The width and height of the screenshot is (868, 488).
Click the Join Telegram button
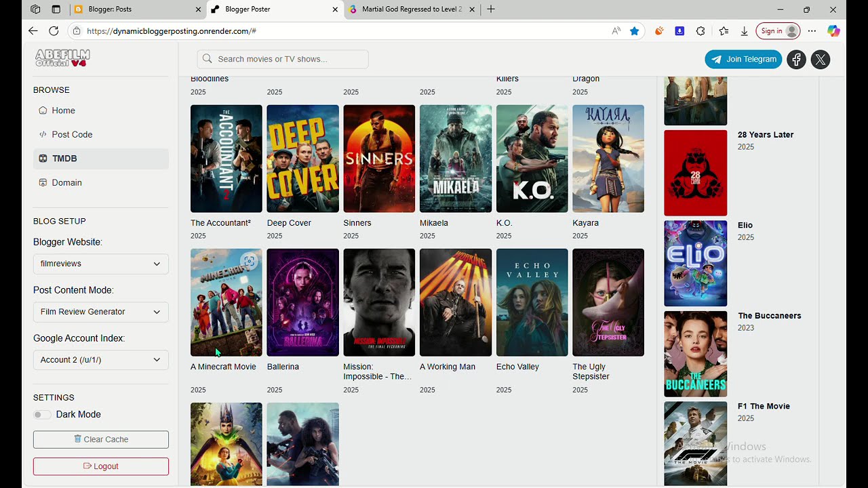[x=743, y=59]
